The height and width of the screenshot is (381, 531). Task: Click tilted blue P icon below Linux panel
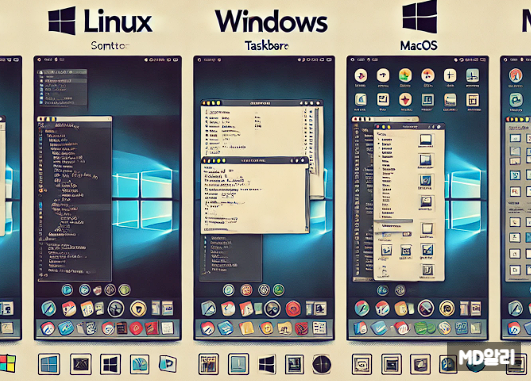pos(168,363)
